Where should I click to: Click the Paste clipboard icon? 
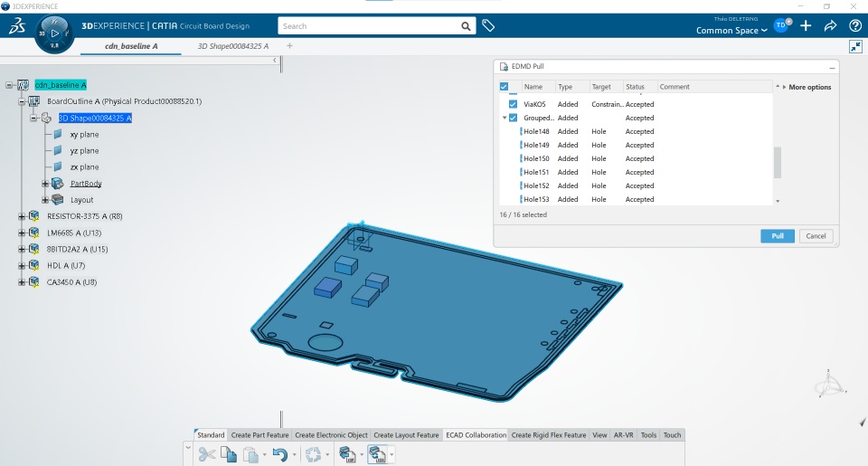click(x=250, y=455)
